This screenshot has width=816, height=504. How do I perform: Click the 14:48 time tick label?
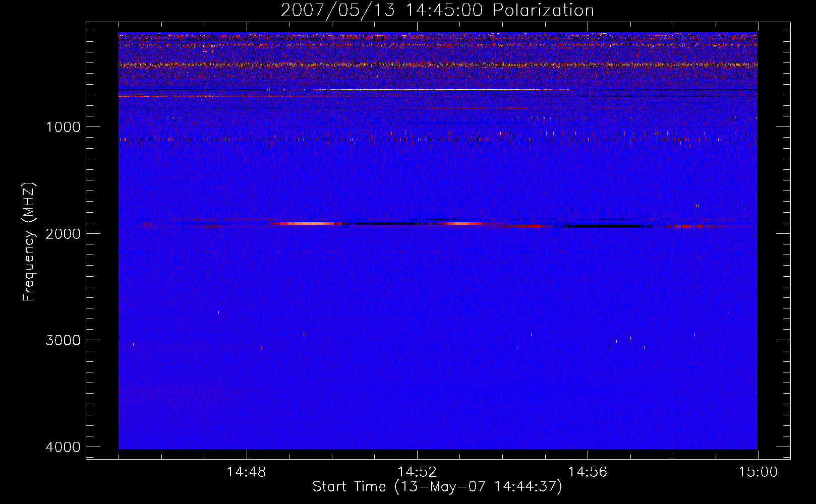point(247,472)
